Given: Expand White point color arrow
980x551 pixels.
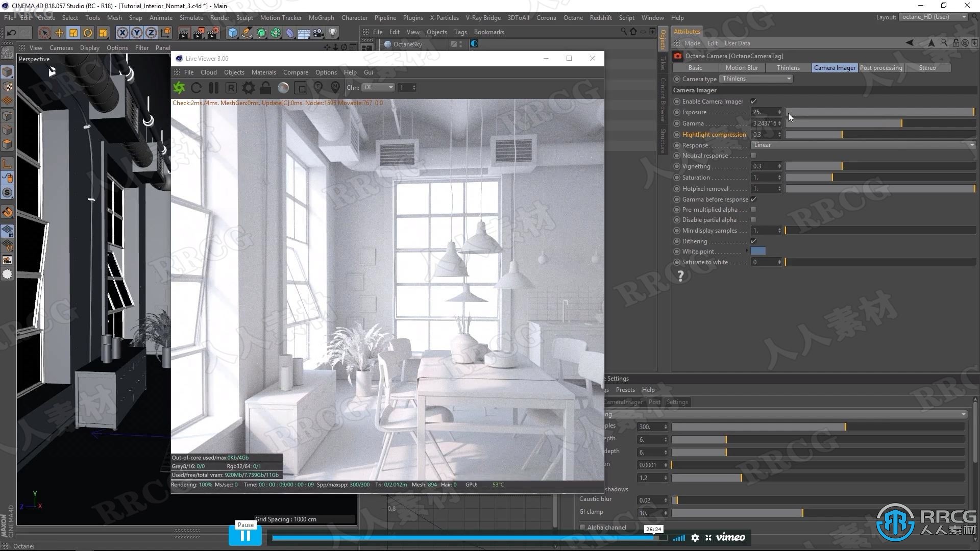Looking at the screenshot, I should click(x=747, y=251).
